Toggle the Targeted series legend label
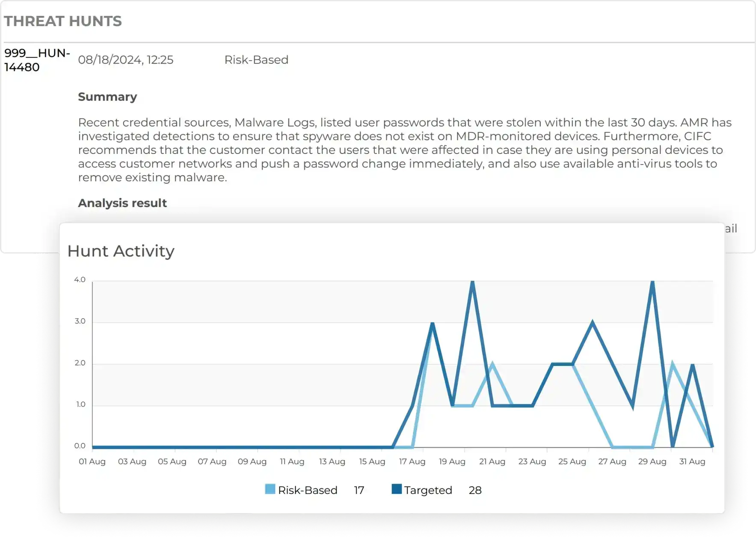756x540 pixels. click(428, 490)
